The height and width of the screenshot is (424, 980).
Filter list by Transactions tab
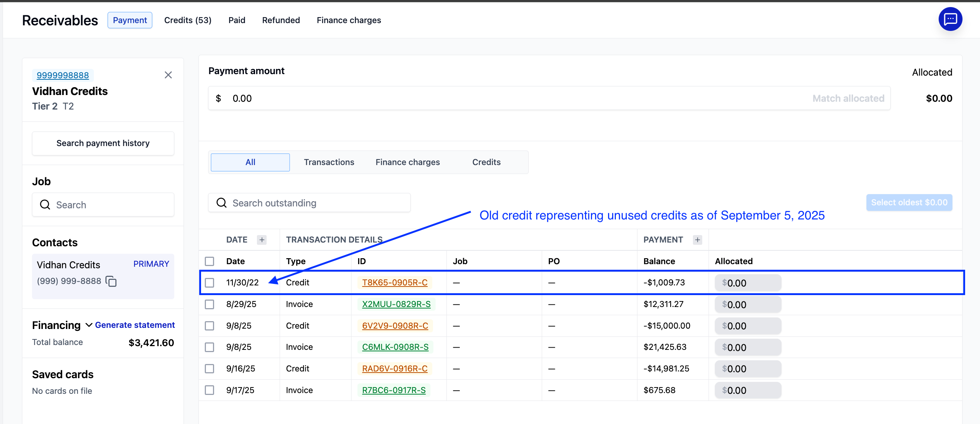[329, 162]
